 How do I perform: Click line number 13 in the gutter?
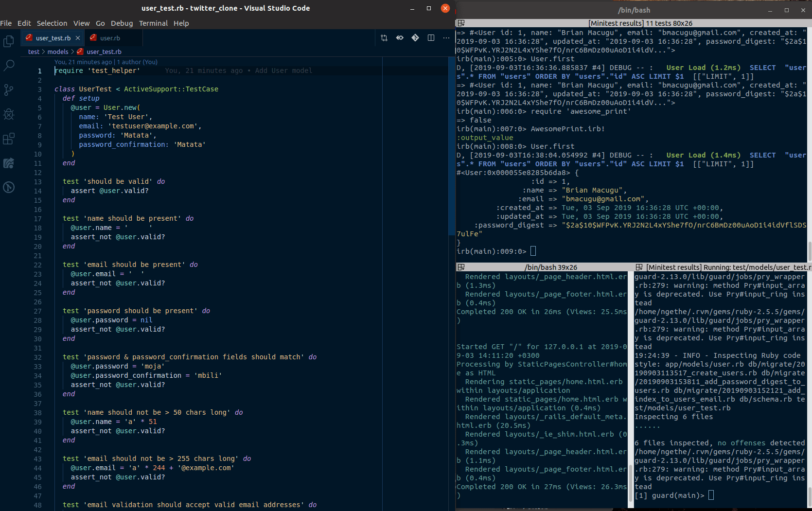click(38, 182)
